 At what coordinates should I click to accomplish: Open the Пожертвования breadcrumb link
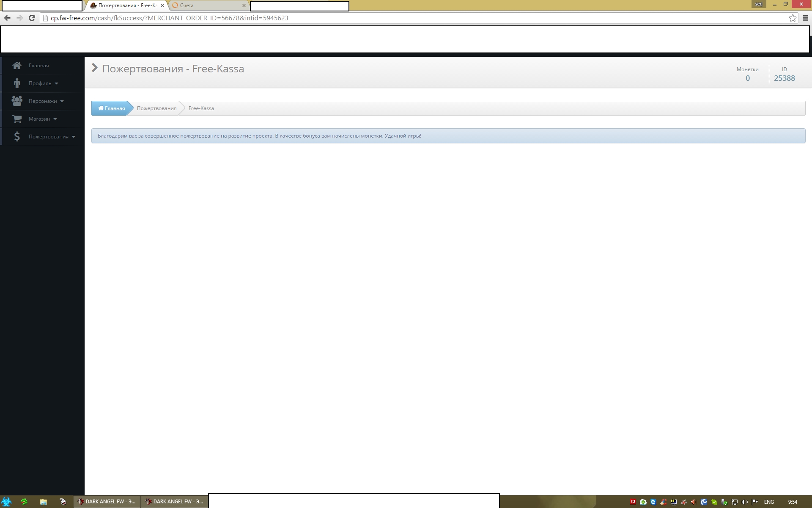click(156, 108)
